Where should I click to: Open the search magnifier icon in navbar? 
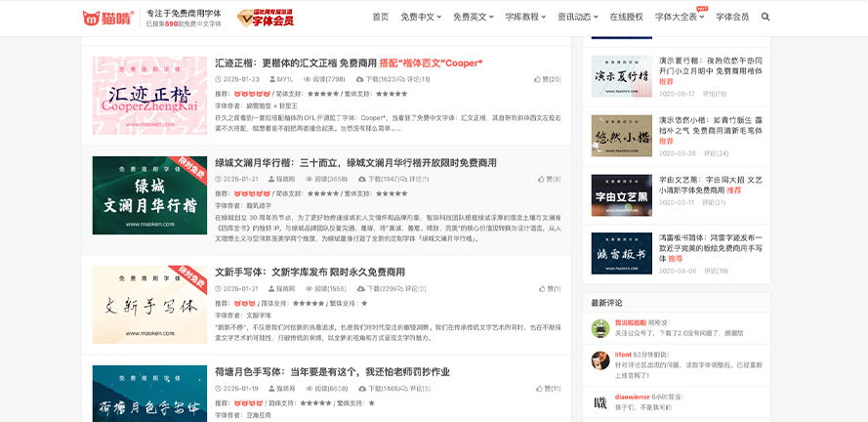click(765, 17)
